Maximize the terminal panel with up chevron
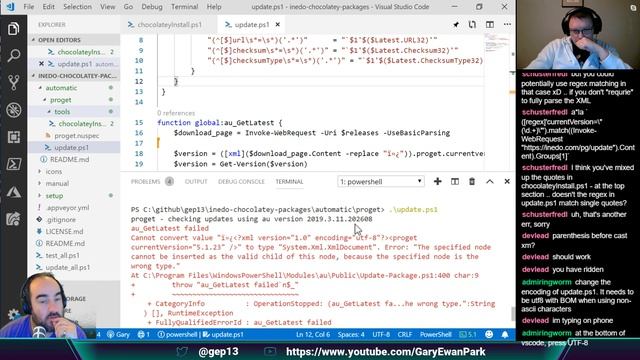Viewport: 640px width, 360px height. (490, 182)
